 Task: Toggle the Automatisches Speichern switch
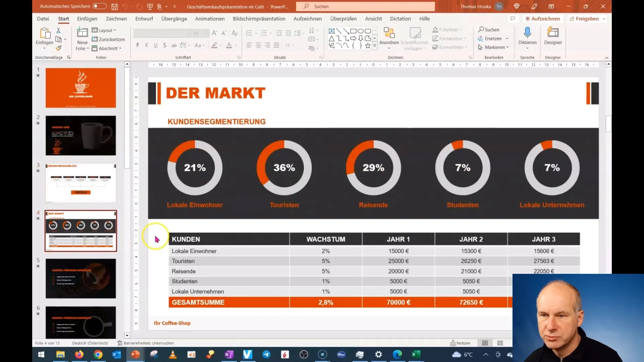click(100, 6)
